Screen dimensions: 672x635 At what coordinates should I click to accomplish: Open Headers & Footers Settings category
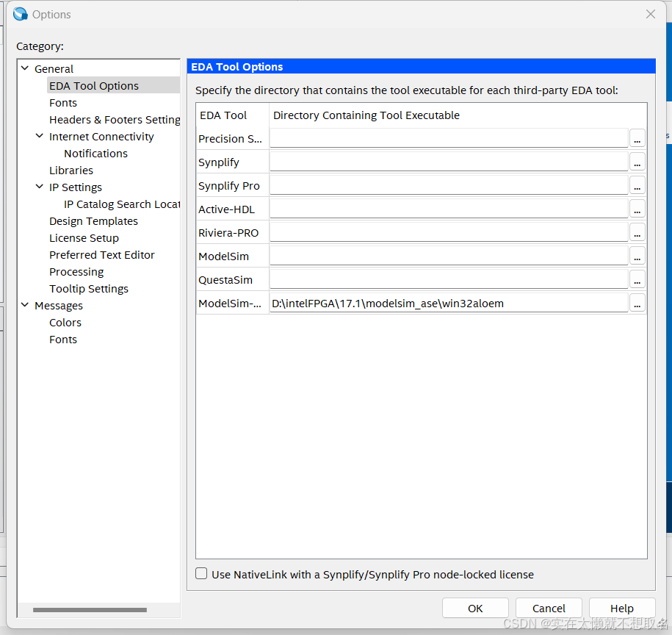click(x=115, y=120)
